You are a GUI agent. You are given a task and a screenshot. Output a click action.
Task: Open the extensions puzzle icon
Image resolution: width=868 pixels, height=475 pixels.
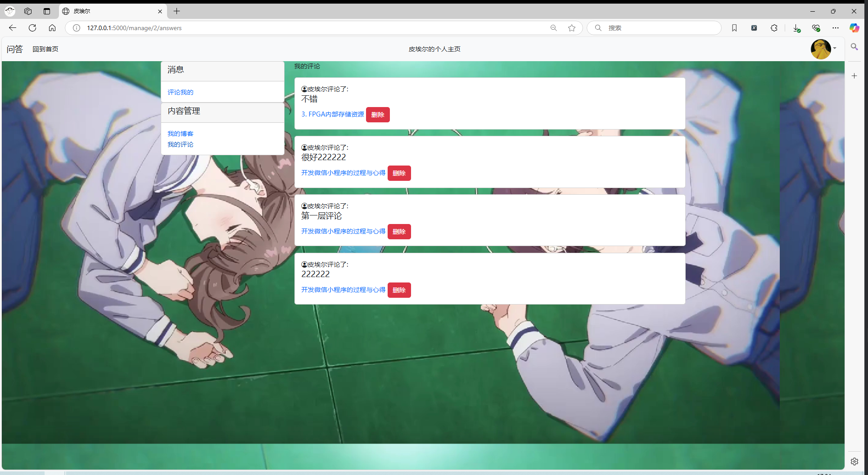point(774,28)
